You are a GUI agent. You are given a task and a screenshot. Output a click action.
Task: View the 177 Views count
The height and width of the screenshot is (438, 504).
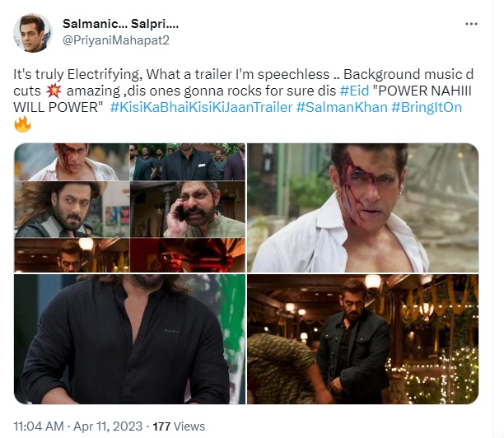click(179, 426)
